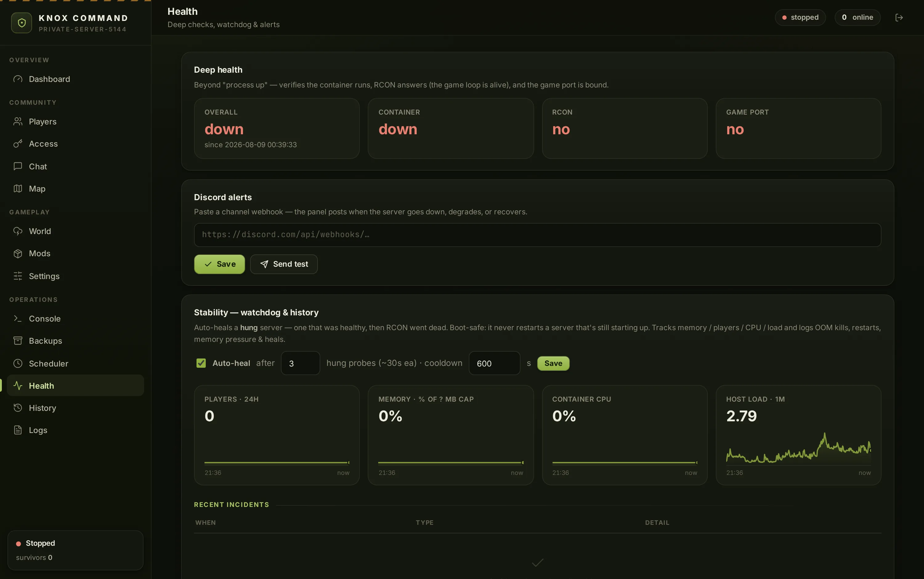Click the RECENT INCIDENTS heading
Screen dimensions: 924x579
pyautogui.click(x=231, y=504)
